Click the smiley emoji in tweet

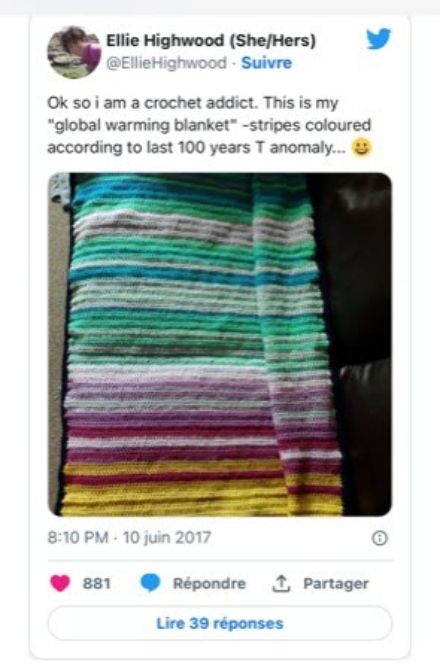pos(361,148)
